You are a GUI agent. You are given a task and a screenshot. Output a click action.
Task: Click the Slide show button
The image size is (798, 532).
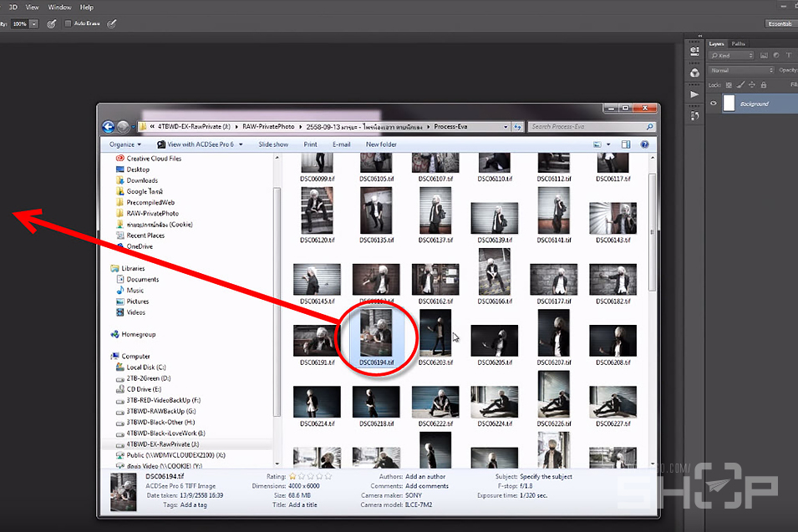pyautogui.click(x=273, y=144)
